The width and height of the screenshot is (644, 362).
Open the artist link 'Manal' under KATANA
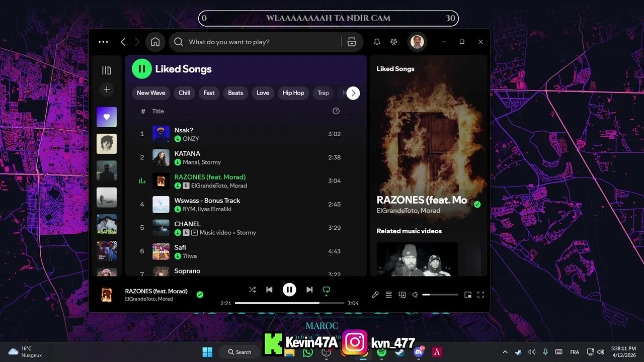[x=191, y=162]
